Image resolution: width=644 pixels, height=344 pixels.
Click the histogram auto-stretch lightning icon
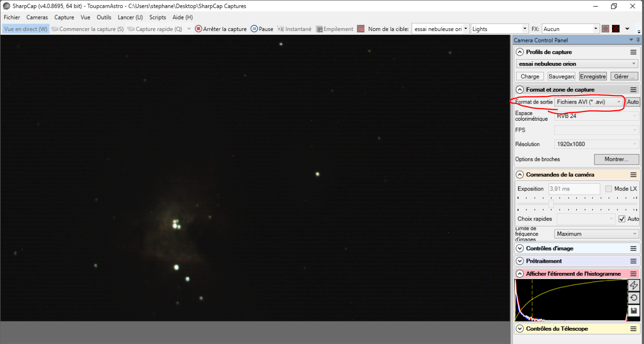(x=634, y=285)
